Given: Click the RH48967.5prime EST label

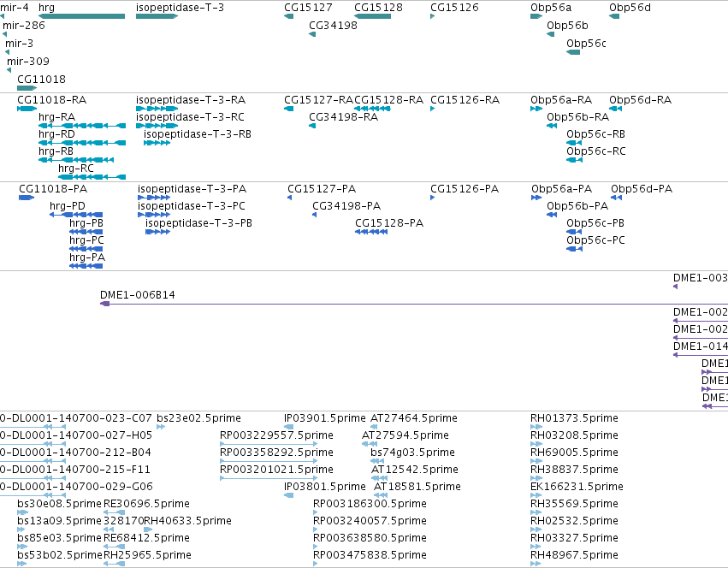Looking at the screenshot, I should [574, 554].
